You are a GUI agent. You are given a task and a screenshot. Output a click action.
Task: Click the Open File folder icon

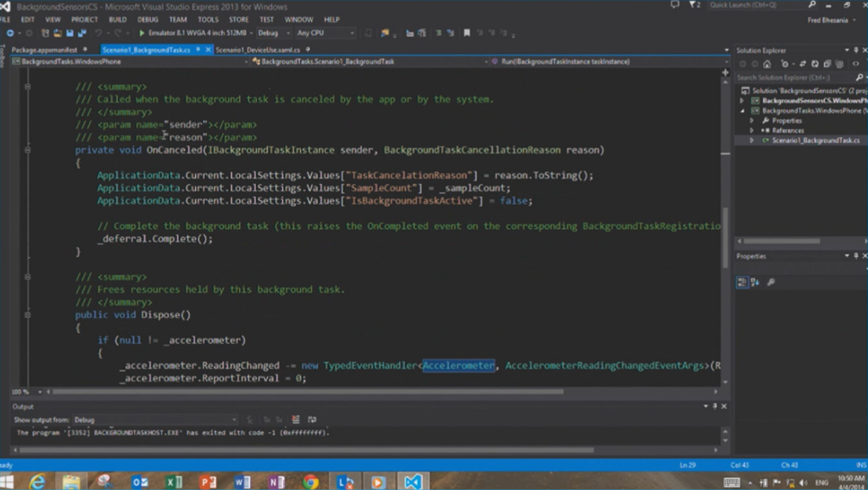pos(58,33)
